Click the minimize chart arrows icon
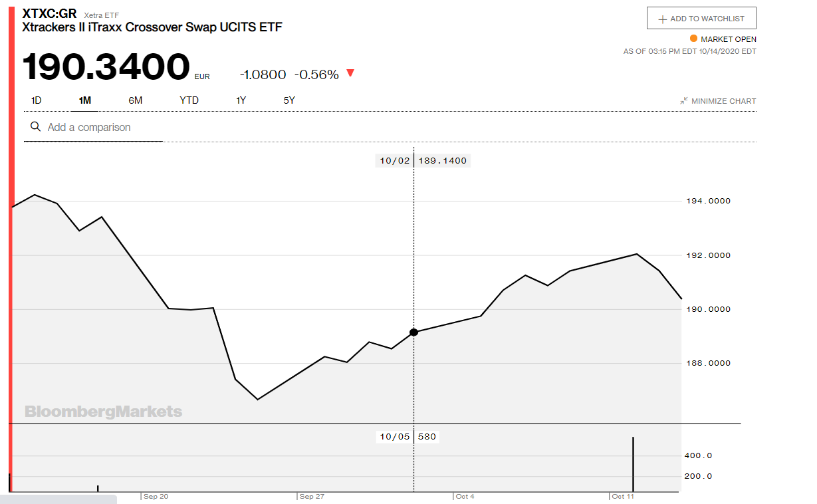 click(683, 101)
